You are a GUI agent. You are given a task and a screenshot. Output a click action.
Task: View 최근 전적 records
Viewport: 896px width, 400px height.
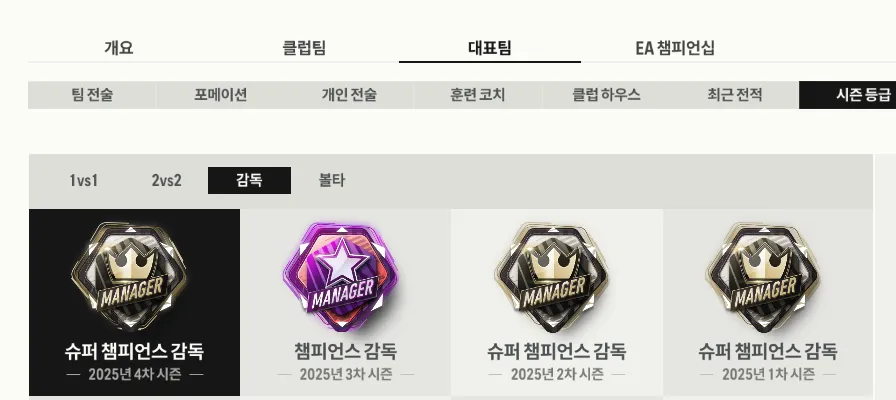point(734,95)
